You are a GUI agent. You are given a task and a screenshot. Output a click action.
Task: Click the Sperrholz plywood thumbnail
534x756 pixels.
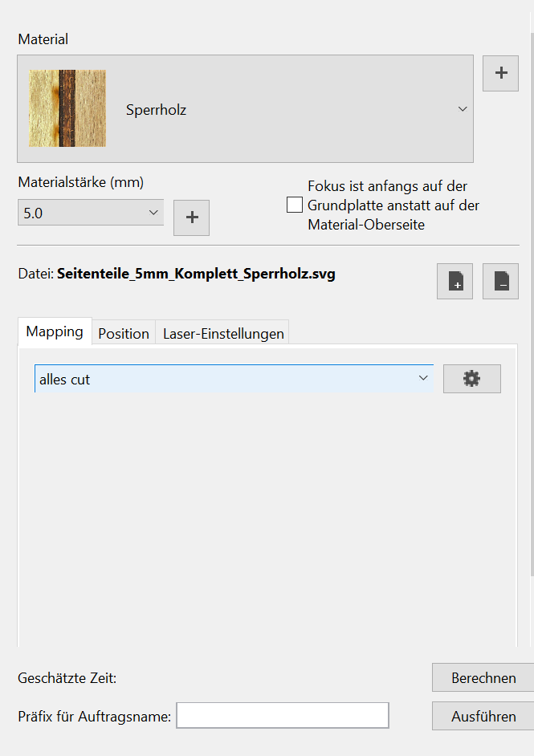point(67,108)
